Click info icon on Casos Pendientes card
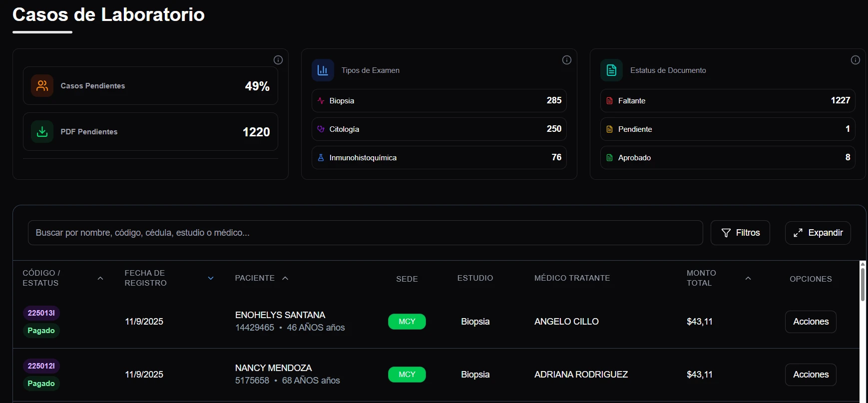The image size is (868, 403). tap(278, 60)
